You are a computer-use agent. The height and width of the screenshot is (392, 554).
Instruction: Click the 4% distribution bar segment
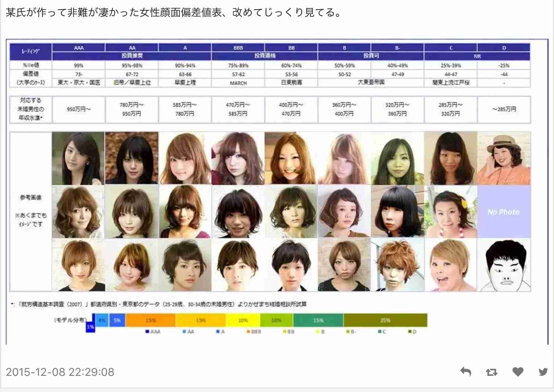[102, 320]
